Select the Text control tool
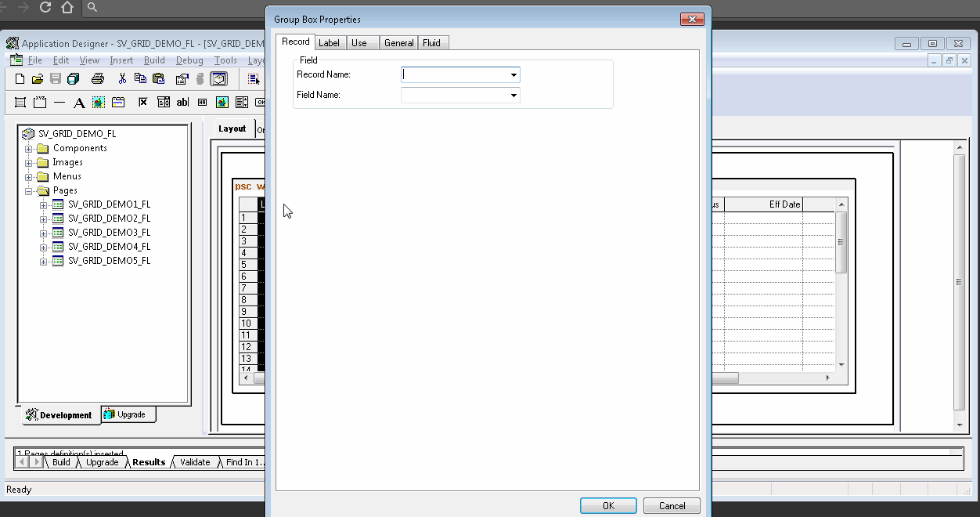 pyautogui.click(x=79, y=102)
